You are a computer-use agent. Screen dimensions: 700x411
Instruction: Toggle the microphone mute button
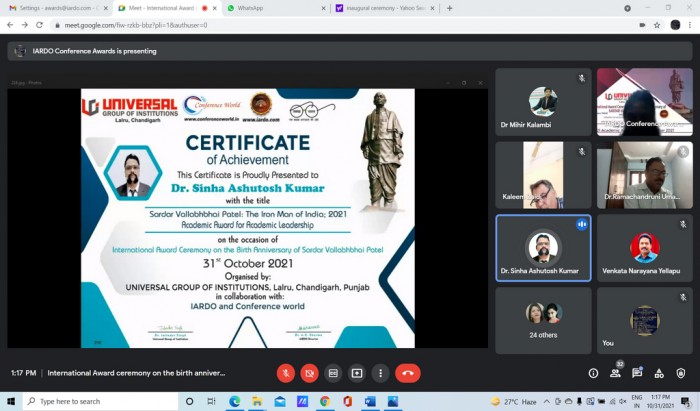pyautogui.click(x=286, y=373)
